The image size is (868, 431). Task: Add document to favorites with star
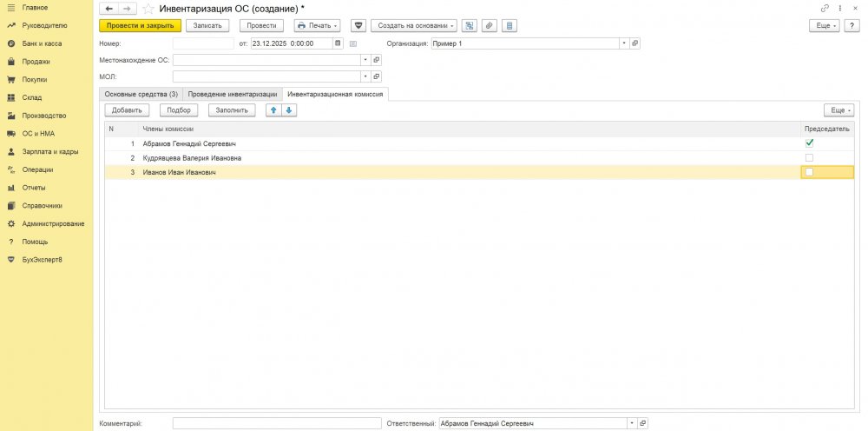tap(148, 8)
